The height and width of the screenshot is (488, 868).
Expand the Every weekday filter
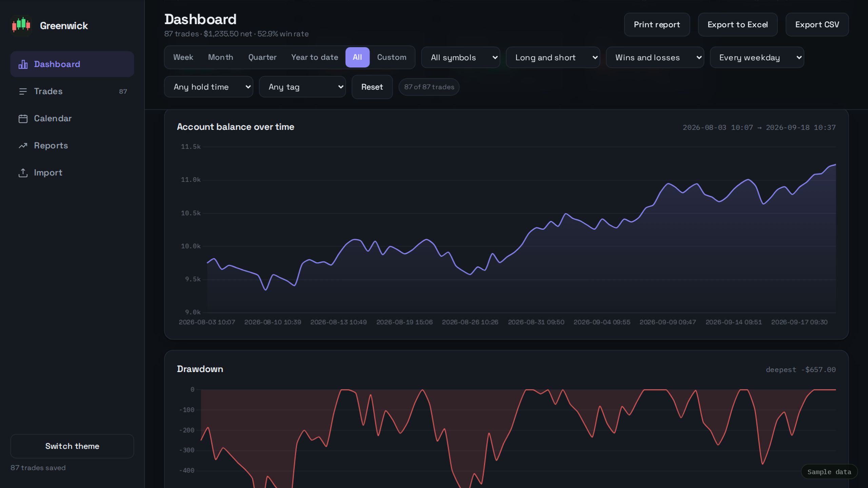(757, 57)
